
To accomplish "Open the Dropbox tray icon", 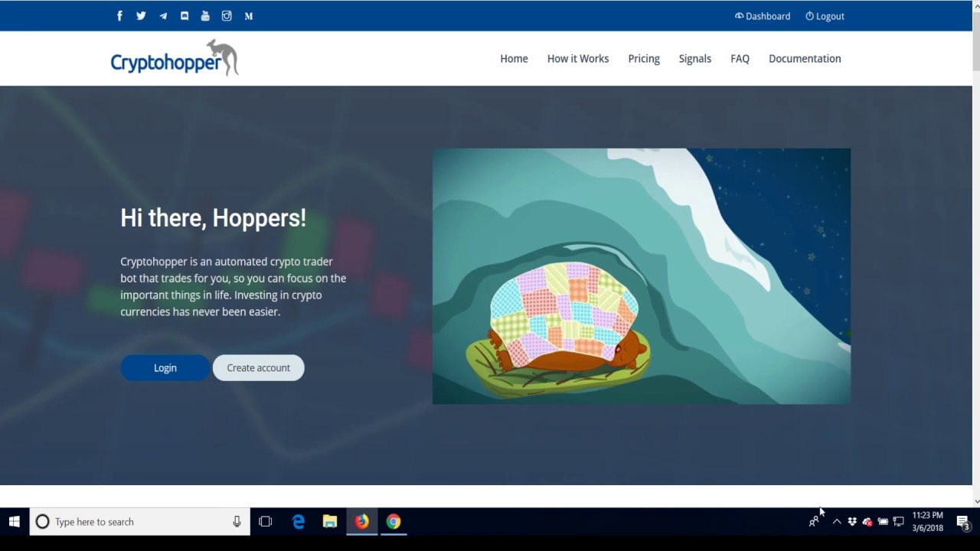I will (851, 522).
